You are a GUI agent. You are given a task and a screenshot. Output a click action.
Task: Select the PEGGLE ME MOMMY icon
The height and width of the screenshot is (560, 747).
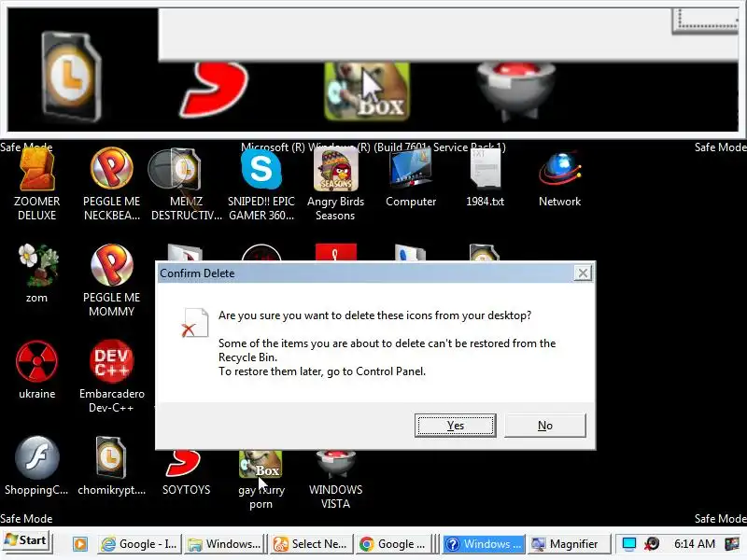coord(111,280)
